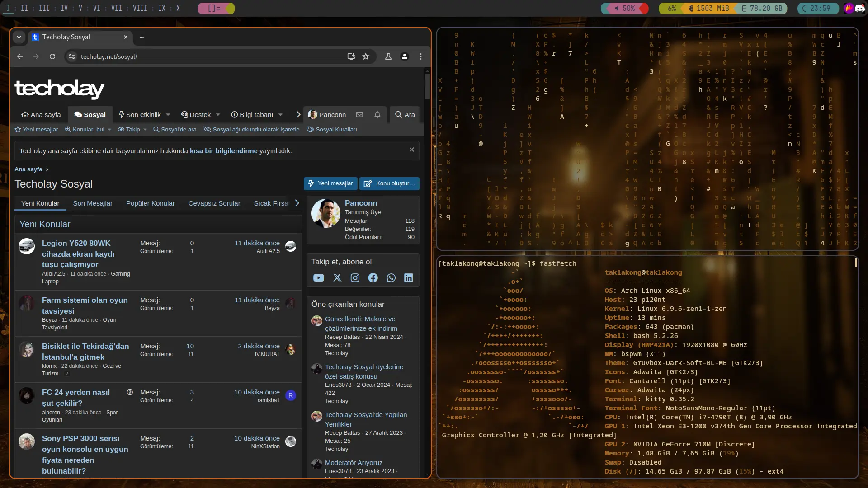
Task: Open kısa bir bilgilendirme link
Action: point(223,151)
